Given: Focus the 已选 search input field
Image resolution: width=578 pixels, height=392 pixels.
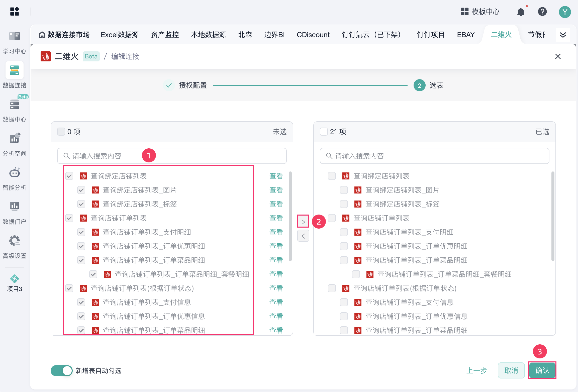Looking at the screenshot, I should (x=435, y=156).
